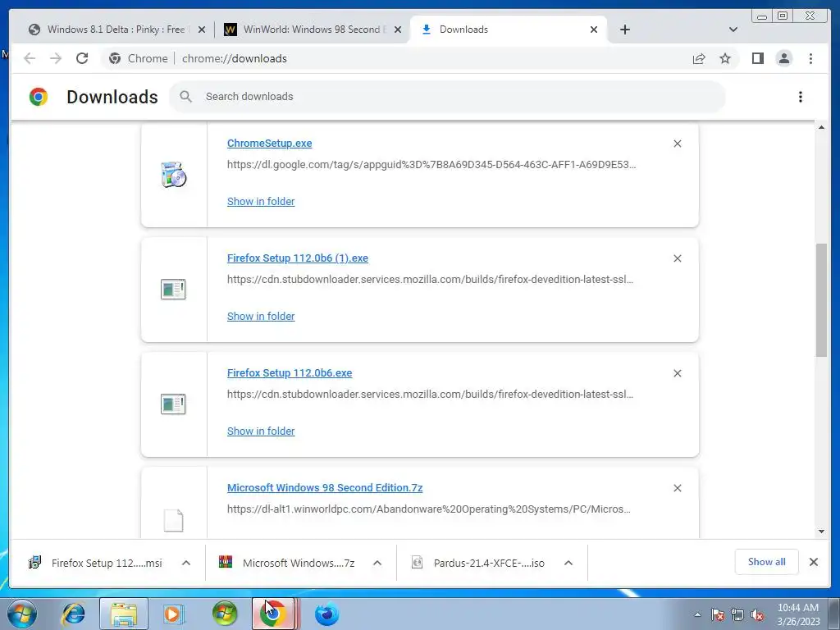Screen dimensions: 840x630
Task: Click the muted volume icon in tray
Action: [757, 614]
